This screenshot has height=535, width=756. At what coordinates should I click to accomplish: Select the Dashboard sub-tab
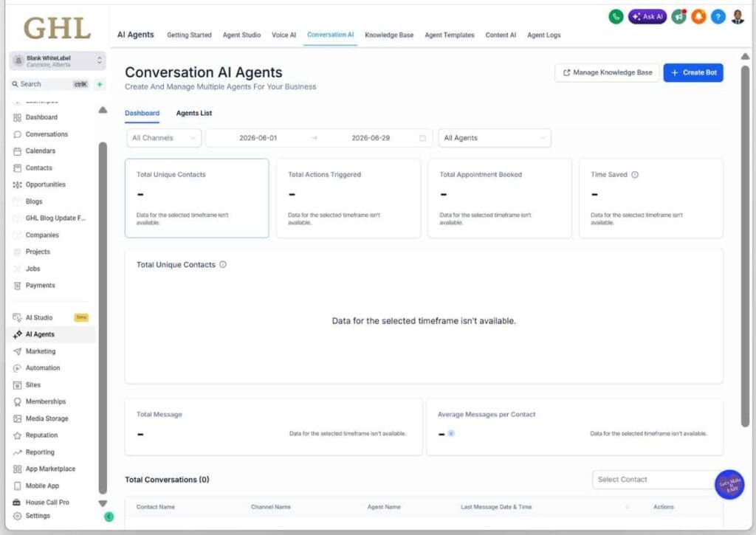point(142,113)
